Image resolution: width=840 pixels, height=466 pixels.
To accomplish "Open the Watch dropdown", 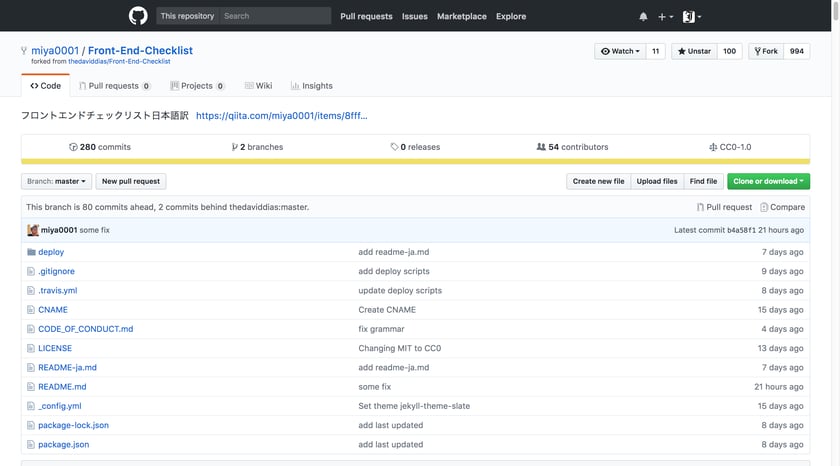I will point(620,51).
